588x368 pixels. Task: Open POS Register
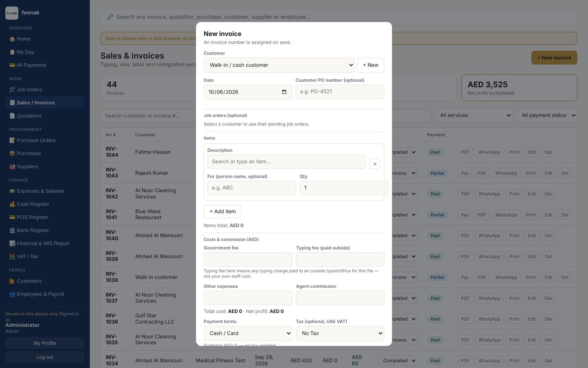(45, 217)
